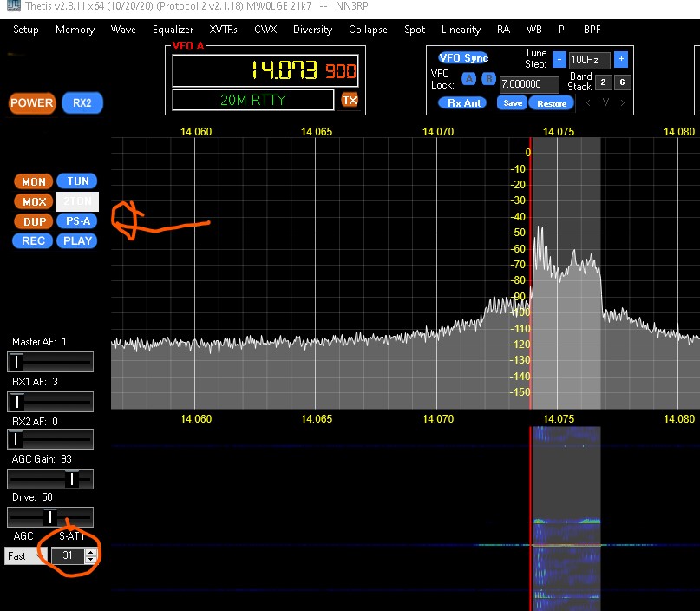Screen dimensions: 700x611
Task: Click the Master AF volume slider
Action: pos(50,362)
